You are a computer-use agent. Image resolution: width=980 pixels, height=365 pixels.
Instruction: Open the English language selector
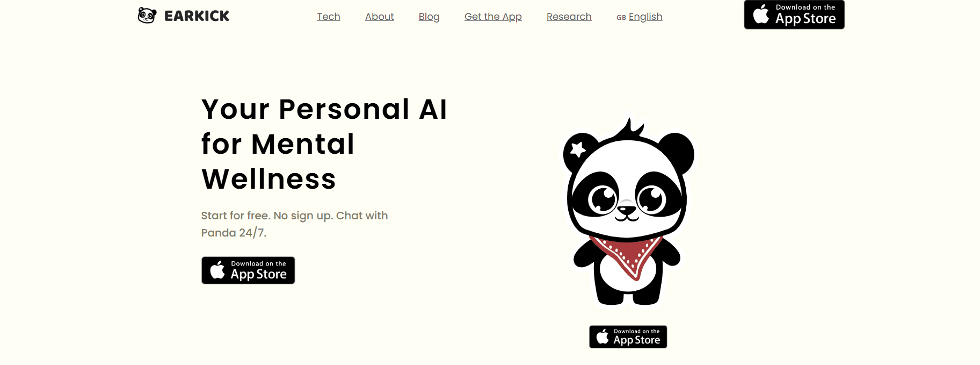645,17
